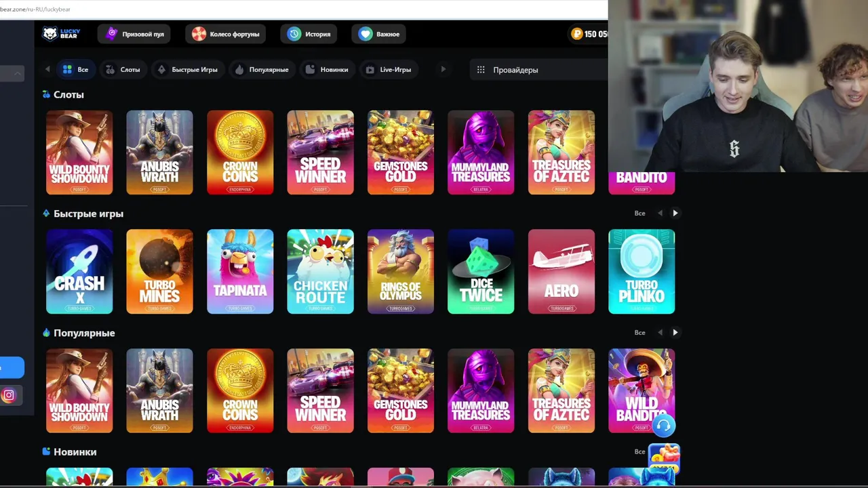The width and height of the screenshot is (868, 488).
Task: Open Anubis Wrath in Популярные row
Action: (x=159, y=391)
